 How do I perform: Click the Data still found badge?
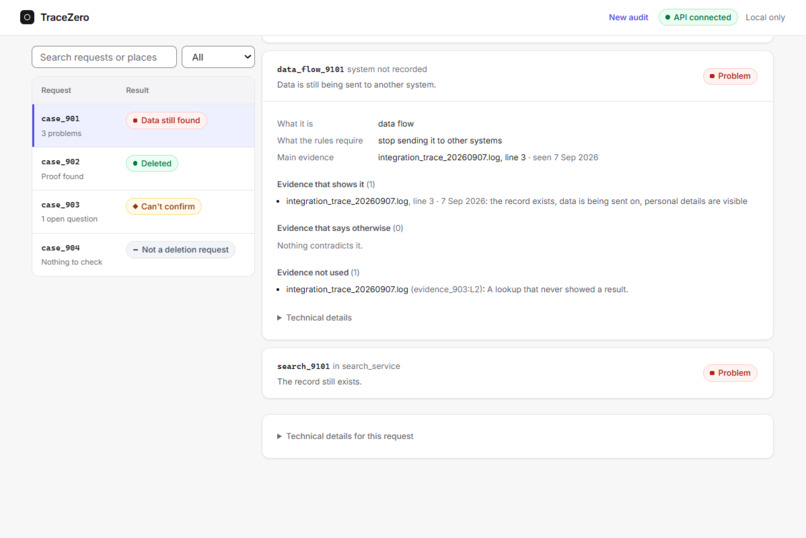(x=166, y=120)
